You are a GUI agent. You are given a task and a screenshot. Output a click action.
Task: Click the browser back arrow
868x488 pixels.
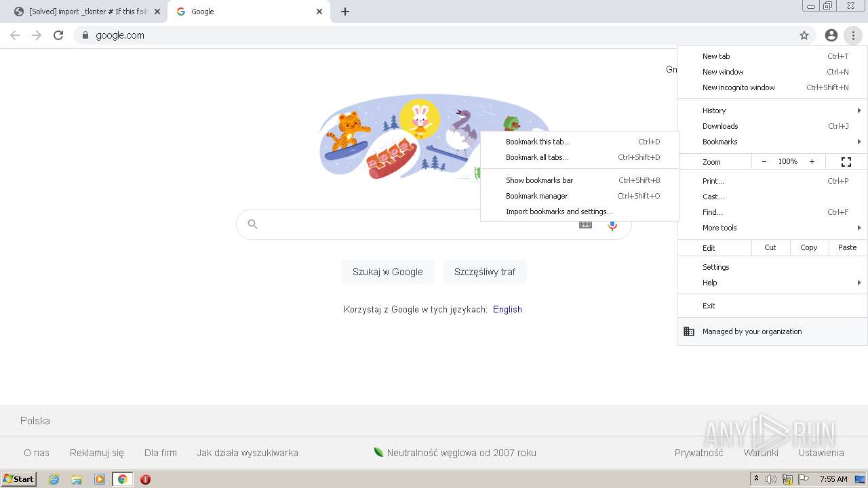coord(15,35)
